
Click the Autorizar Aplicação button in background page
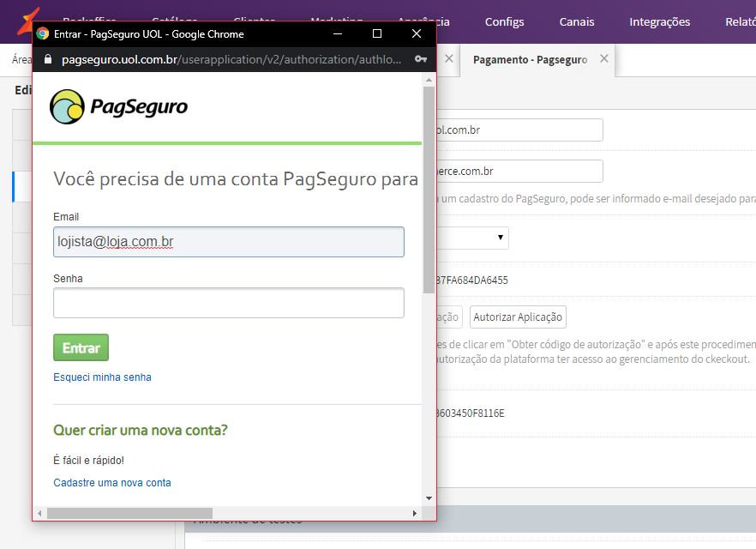(518, 317)
